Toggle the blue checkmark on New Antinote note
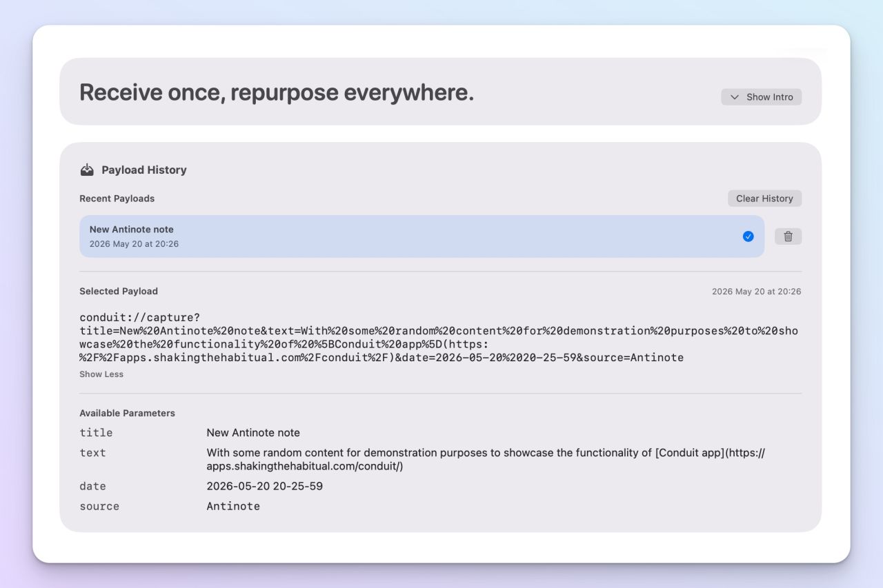This screenshot has height=588, width=883. [748, 236]
